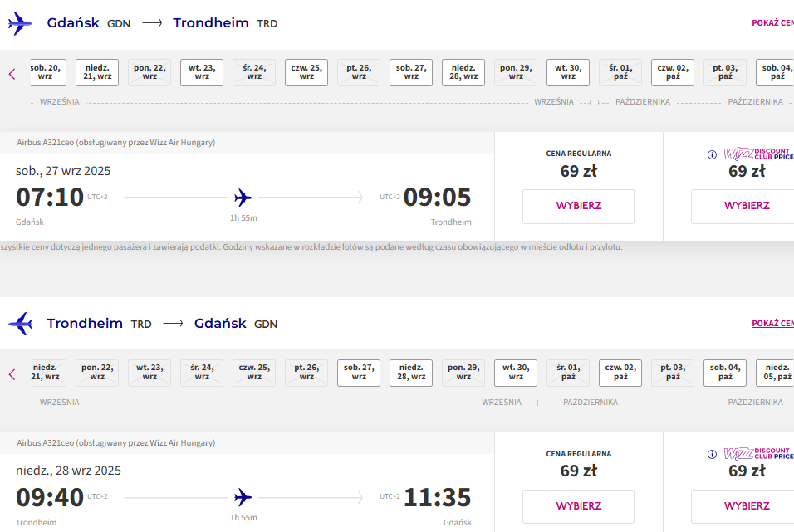794x532 pixels.
Task: Click the return Trondheim–Gdańsk airplane icon
Action: (x=20, y=324)
